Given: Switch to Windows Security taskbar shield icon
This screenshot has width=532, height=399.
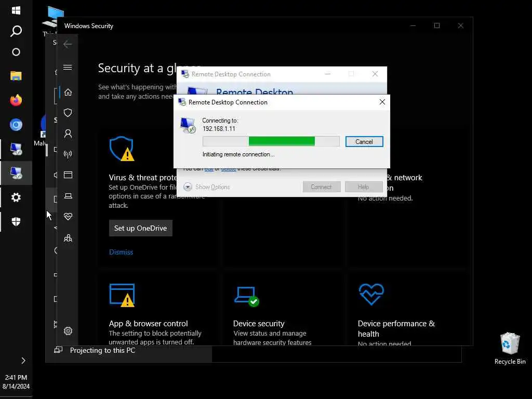Looking at the screenshot, I should 16,221.
